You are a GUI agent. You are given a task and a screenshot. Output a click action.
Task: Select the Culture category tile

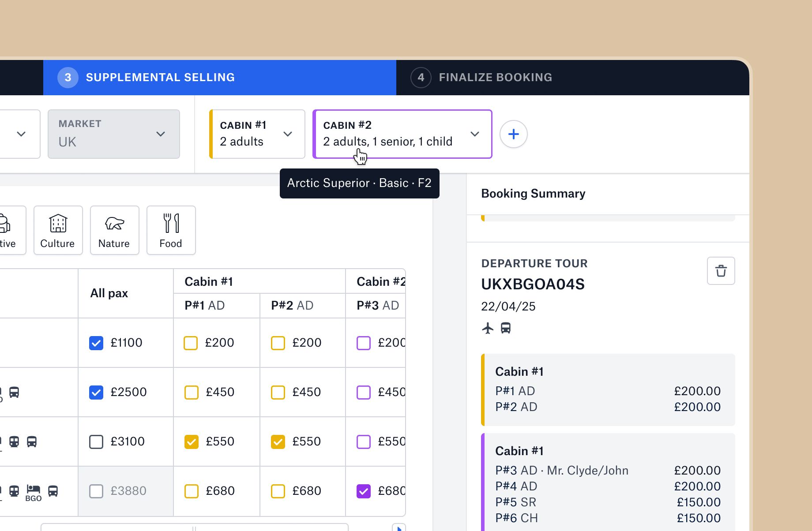click(58, 230)
